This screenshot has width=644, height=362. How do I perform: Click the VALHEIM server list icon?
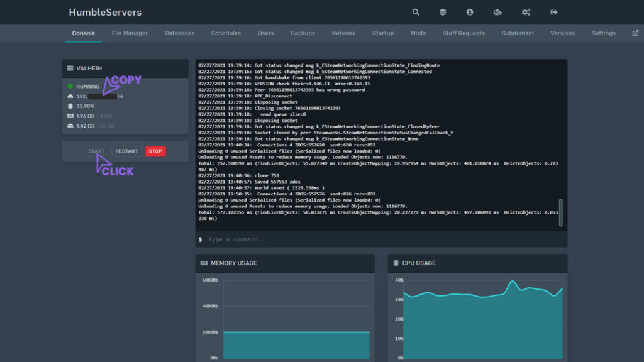pyautogui.click(x=70, y=68)
